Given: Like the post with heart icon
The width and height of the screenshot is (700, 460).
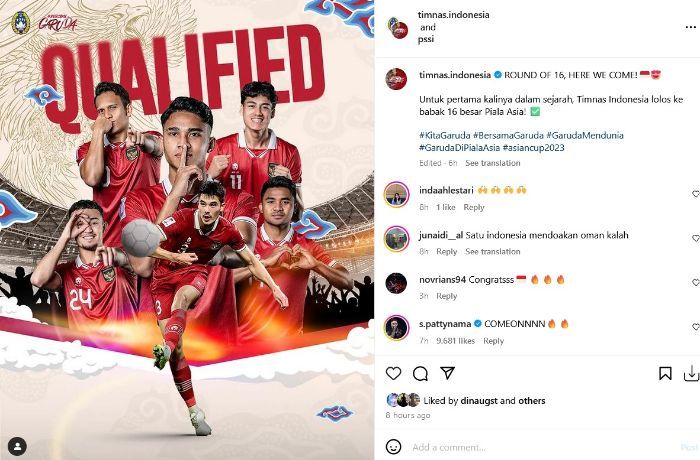Looking at the screenshot, I should 393,373.
